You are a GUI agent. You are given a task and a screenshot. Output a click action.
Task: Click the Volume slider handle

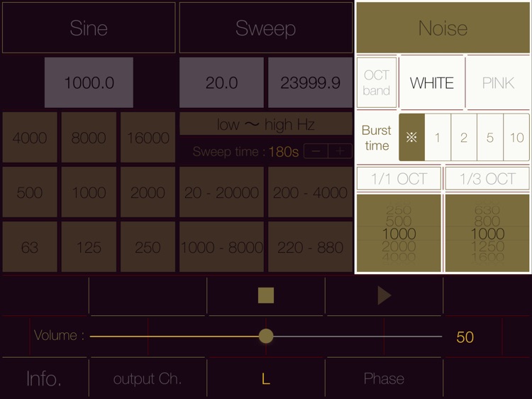(x=266, y=337)
